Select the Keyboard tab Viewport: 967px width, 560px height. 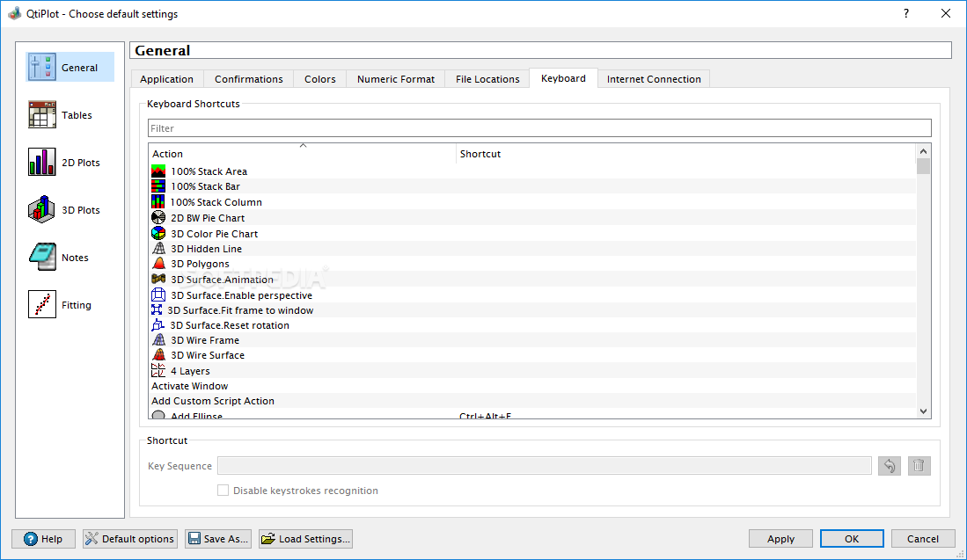point(563,78)
